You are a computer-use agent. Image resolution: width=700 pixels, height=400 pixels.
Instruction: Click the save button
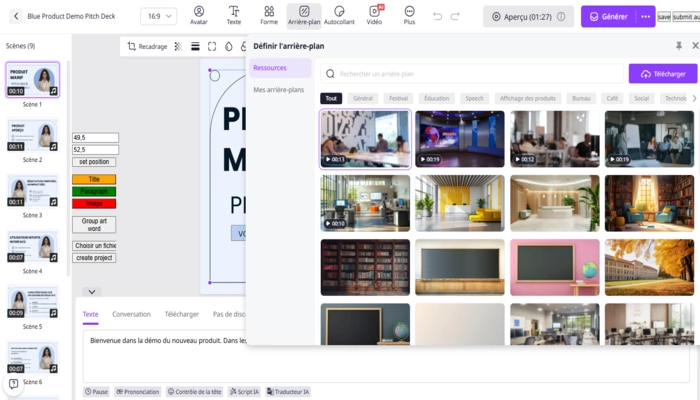[x=664, y=17]
